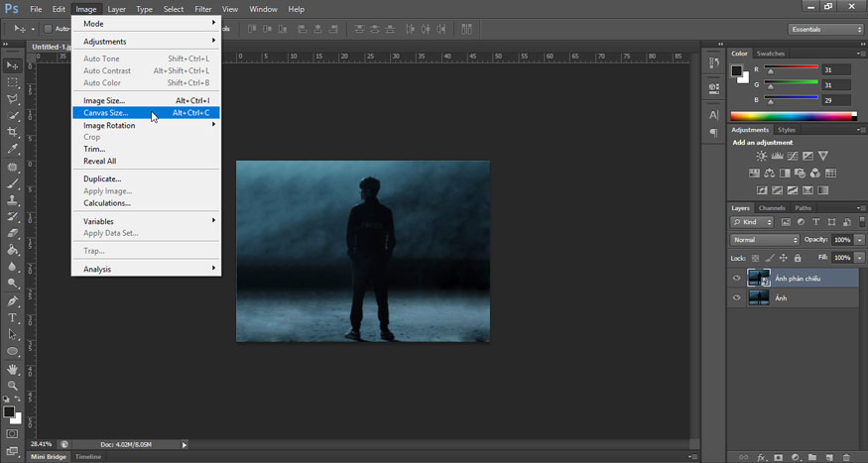The height and width of the screenshot is (463, 868).
Task: Hide the Ảnh layer
Action: point(737,297)
